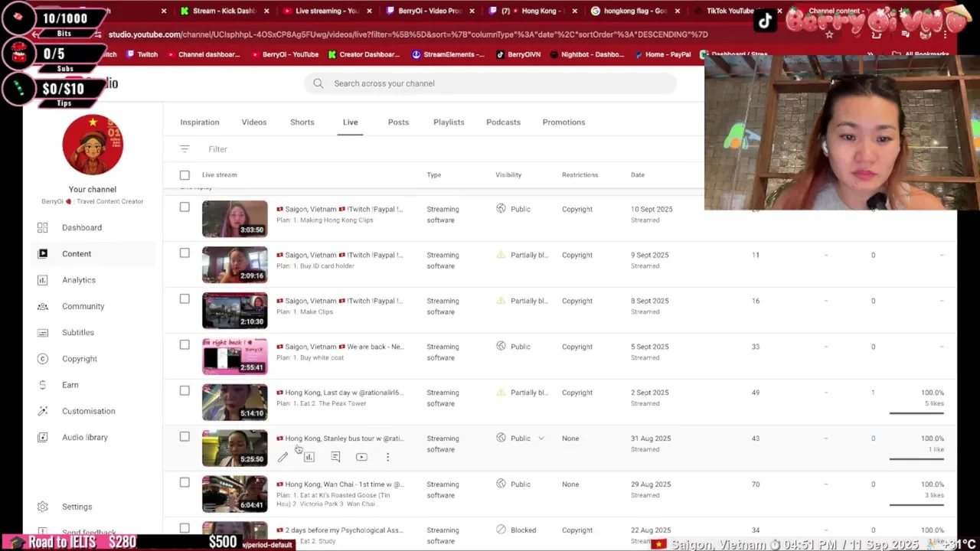Open Nightbot Dashboard bookmark
Screen dimensions: 980x551
[586, 54]
